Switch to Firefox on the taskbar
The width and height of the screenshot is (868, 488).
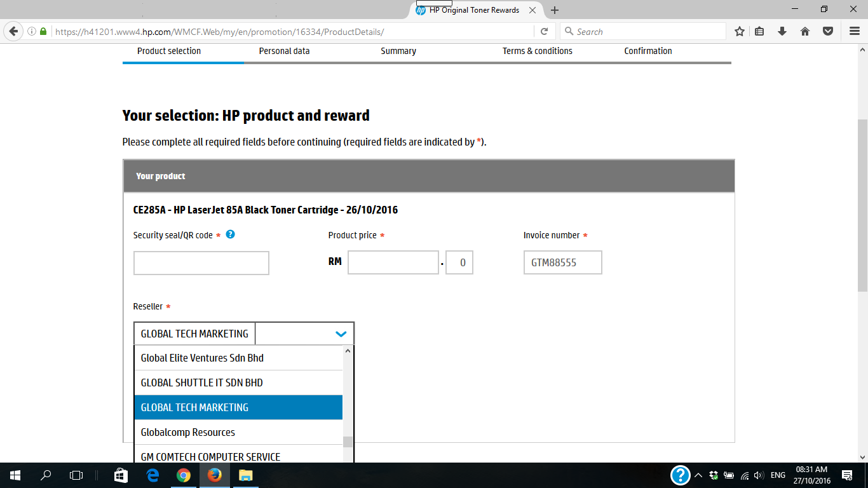click(215, 475)
